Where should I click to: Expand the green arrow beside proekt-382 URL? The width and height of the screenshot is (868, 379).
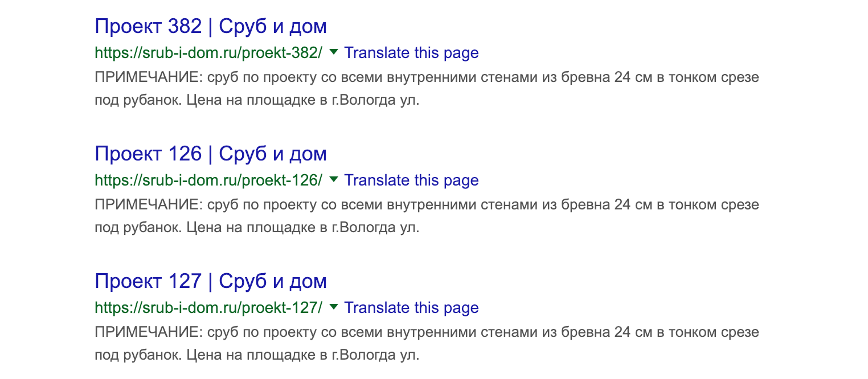pos(334,52)
